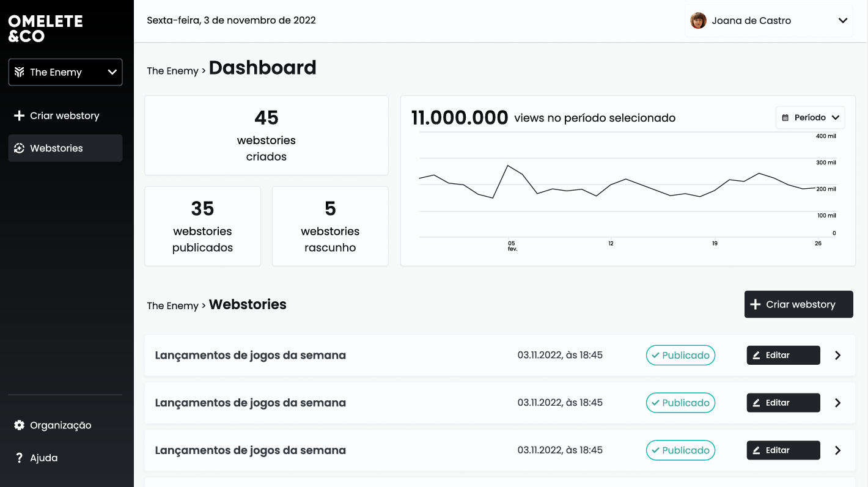868x487 pixels.
Task: Click the plus icon next to Criar webstory
Action: tap(18, 115)
